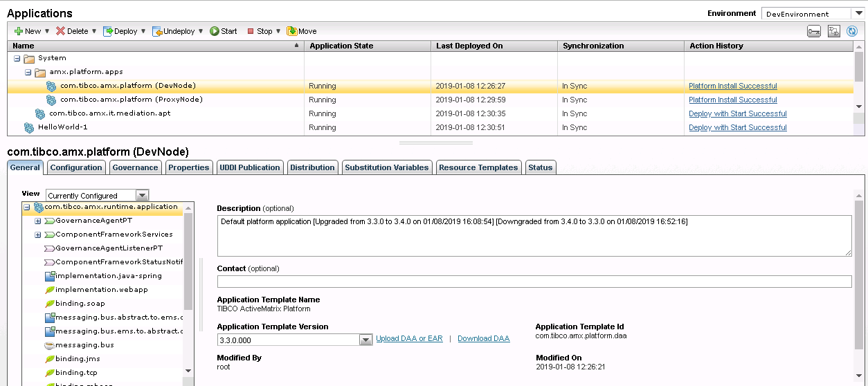Click the applications table scroll-down arrow
Image resolution: width=868 pixels, height=386 pixels.
click(859, 107)
